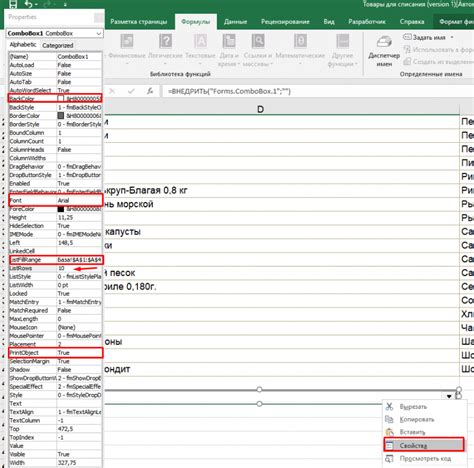474x468 pixels.
Task: Open the Задать имя dropdown arrow
Action: (x=452, y=37)
